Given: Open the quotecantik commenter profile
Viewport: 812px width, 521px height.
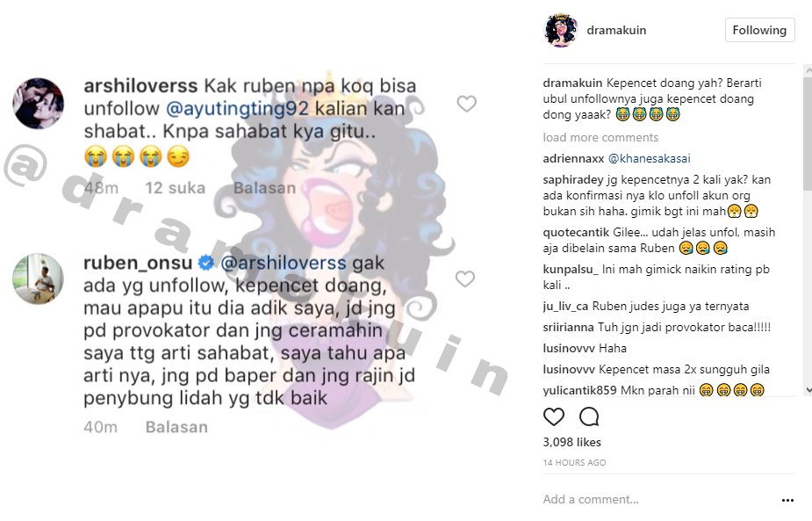Looking at the screenshot, I should [576, 232].
